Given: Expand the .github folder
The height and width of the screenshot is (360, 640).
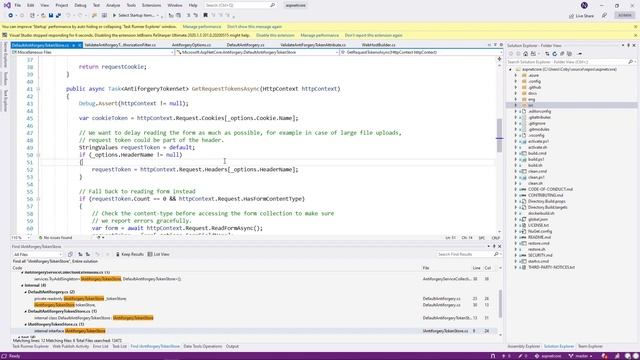Looking at the screenshot, I should click(x=516, y=87).
